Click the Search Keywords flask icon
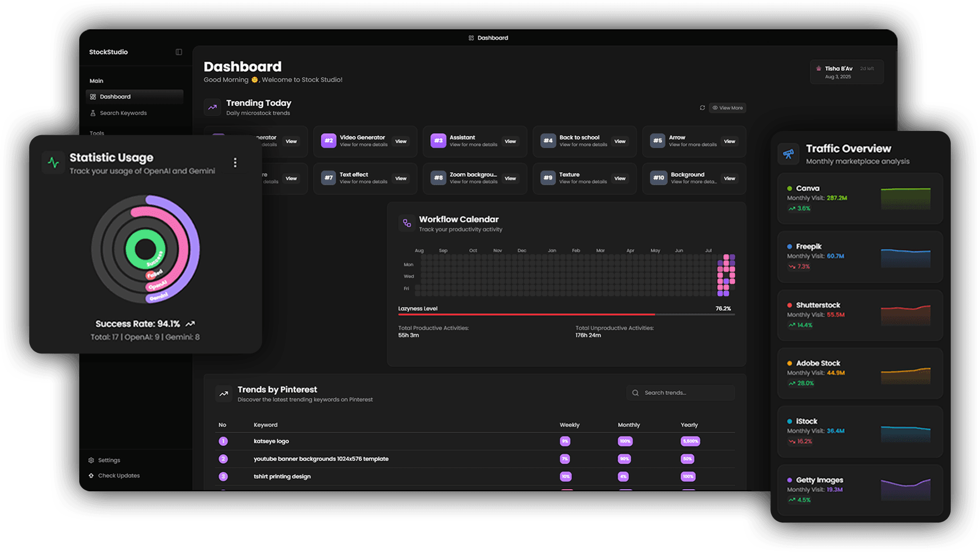Image resolution: width=980 pixels, height=552 pixels. point(93,113)
